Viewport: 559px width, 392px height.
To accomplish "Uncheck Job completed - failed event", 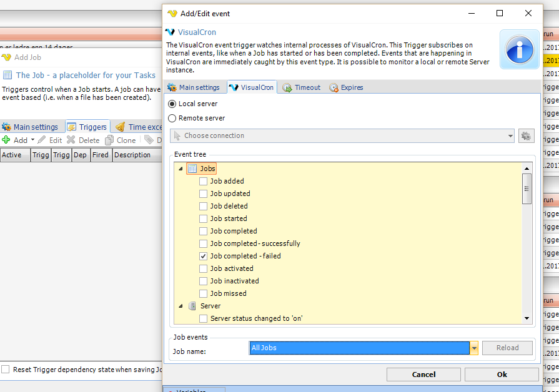I will [203, 256].
